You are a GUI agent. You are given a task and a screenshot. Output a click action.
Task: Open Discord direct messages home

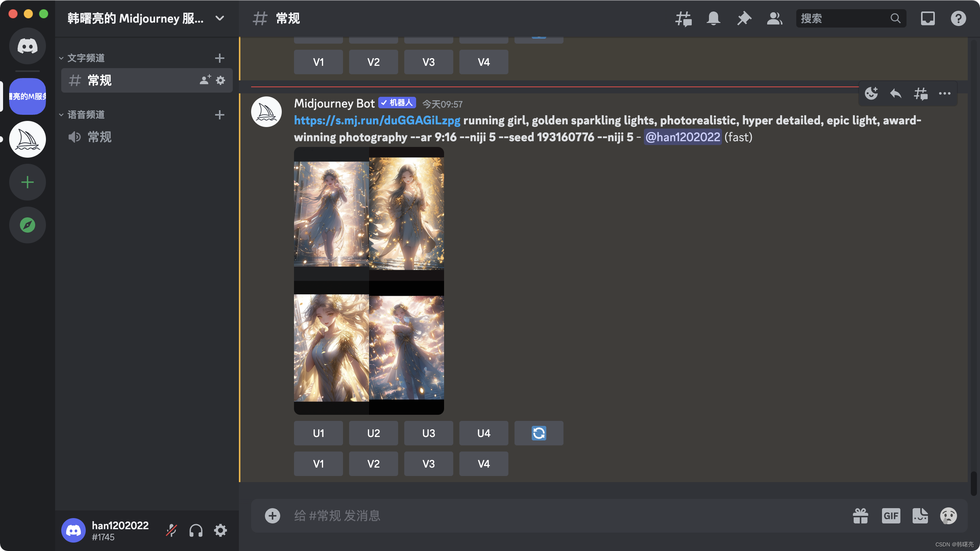click(28, 46)
